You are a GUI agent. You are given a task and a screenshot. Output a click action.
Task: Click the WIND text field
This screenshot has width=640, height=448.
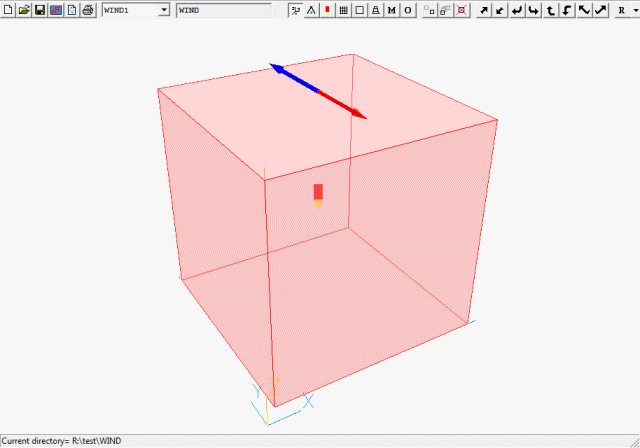point(222,10)
